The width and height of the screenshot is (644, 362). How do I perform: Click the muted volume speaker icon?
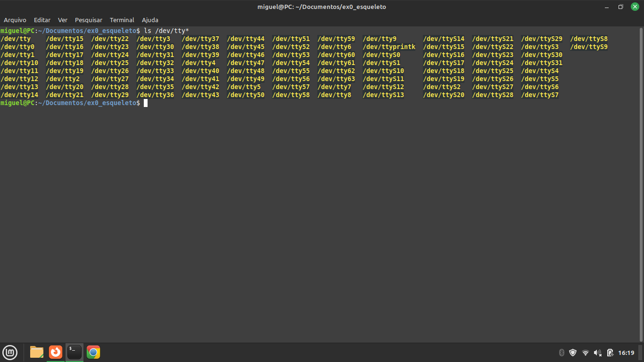[x=598, y=353]
